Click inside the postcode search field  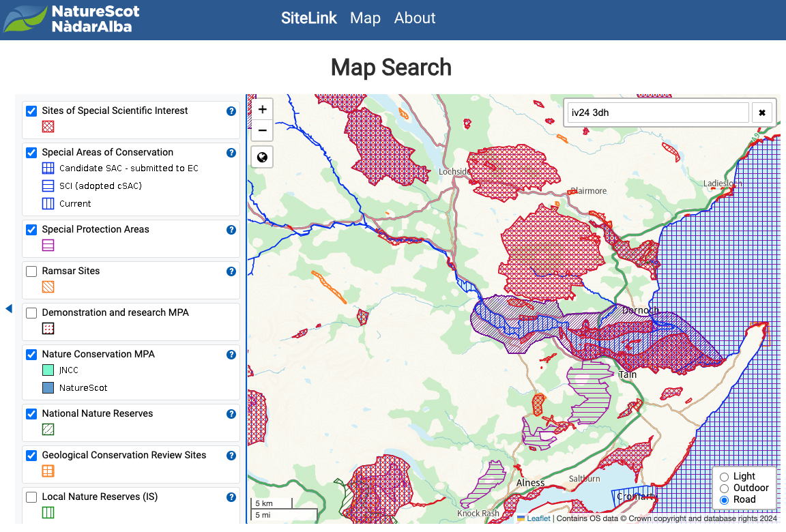pyautogui.click(x=655, y=112)
